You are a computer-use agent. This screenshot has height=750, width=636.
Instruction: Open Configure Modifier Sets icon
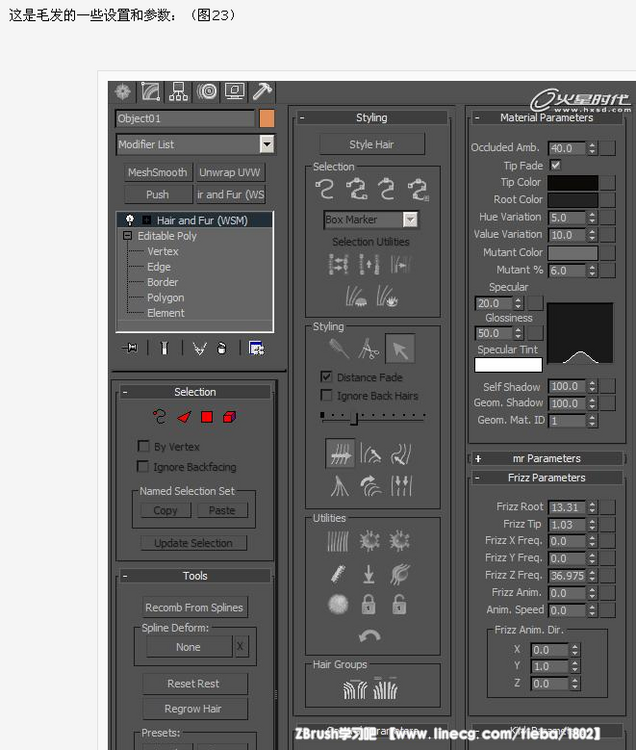[x=256, y=348]
